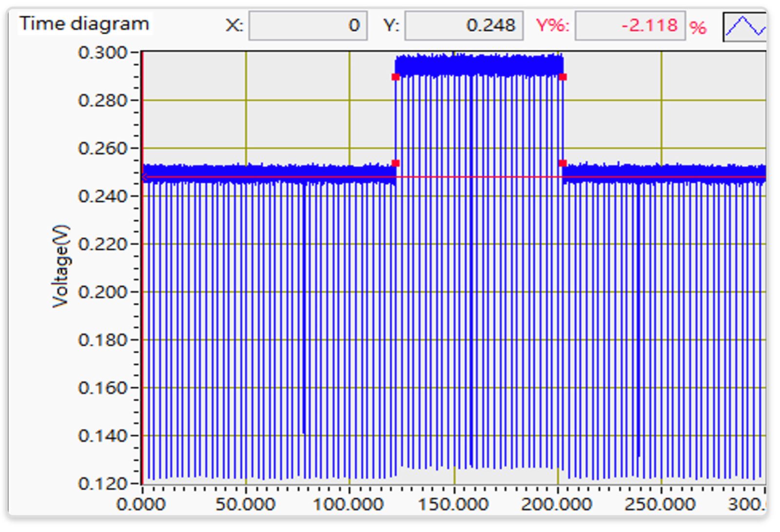Screen dimensions: 780x532
Task: Click the X cursor value field
Action: (308, 26)
